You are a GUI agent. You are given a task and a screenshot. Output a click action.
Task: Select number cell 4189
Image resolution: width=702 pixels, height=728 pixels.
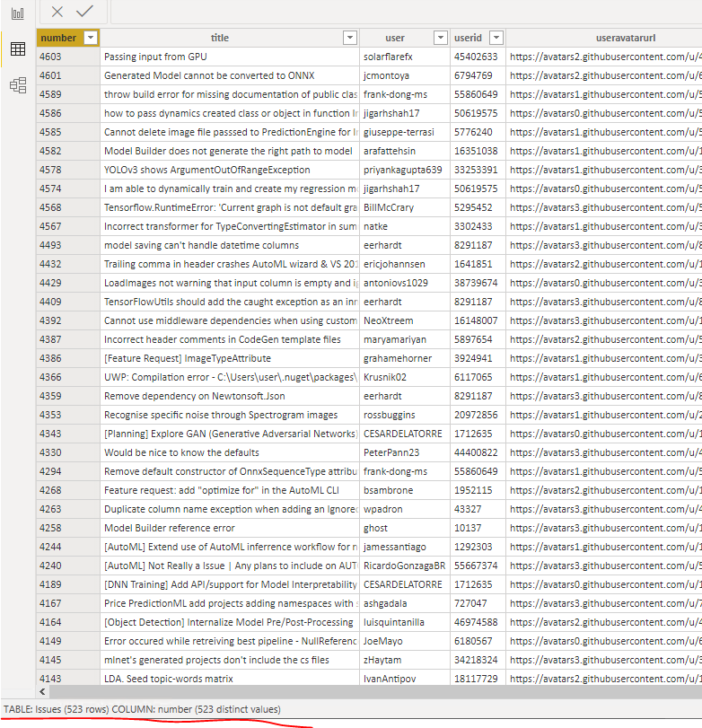point(68,584)
